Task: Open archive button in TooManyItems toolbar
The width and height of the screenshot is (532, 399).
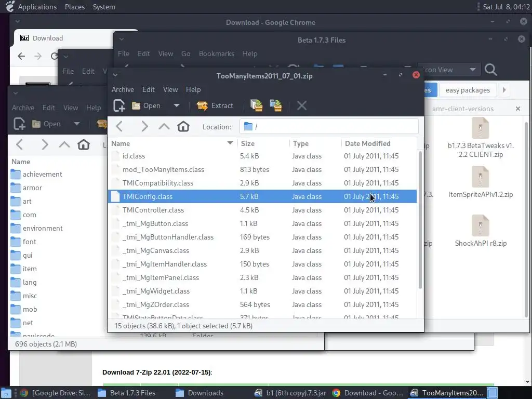Action: pos(146,105)
